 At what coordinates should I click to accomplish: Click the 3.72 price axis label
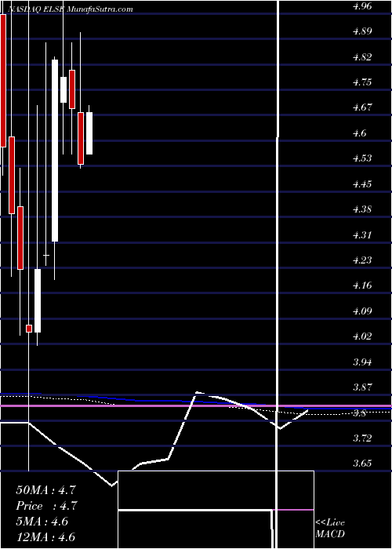click(364, 438)
